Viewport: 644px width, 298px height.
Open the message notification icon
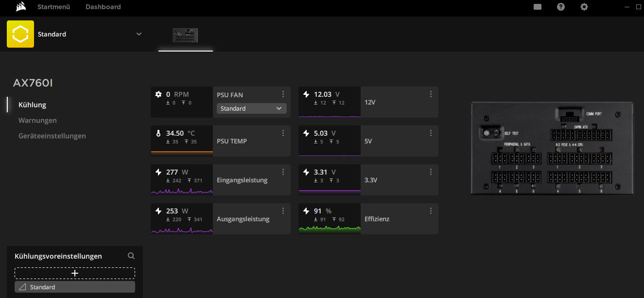pyautogui.click(x=538, y=7)
